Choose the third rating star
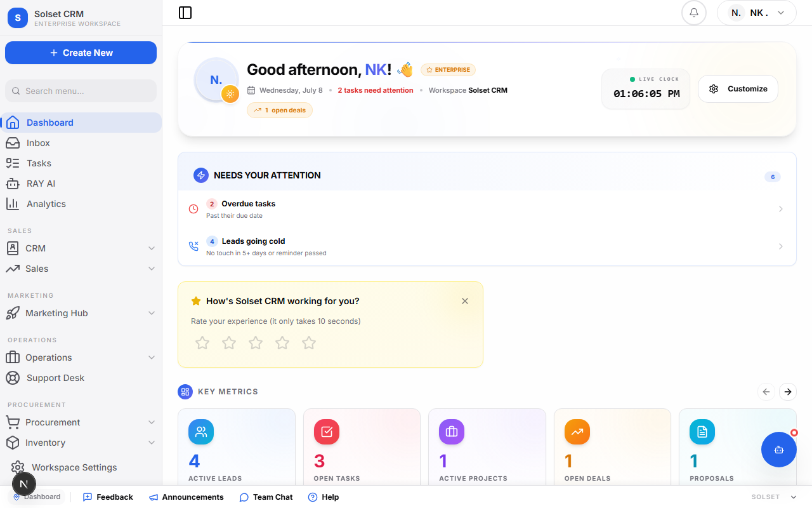The width and height of the screenshot is (812, 508). tap(256, 343)
